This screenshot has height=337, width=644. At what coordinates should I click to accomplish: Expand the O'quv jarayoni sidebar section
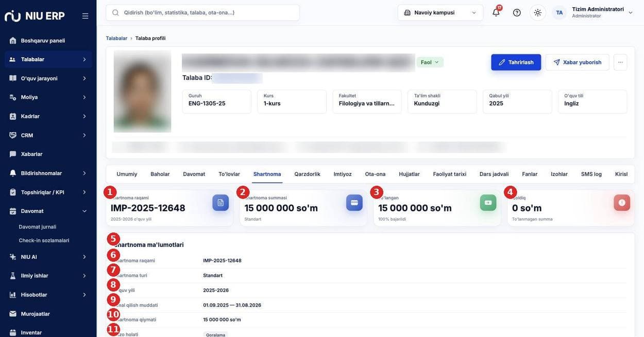click(48, 78)
